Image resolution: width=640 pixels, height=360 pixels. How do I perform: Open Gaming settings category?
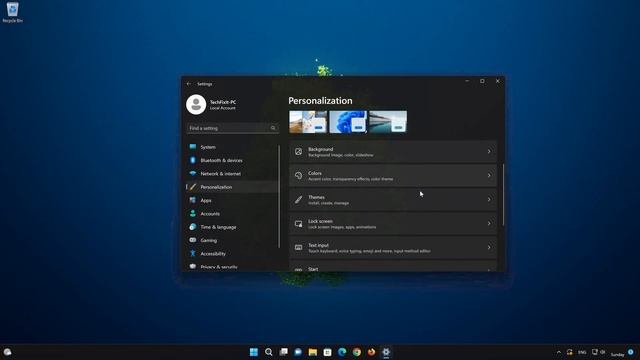(x=232, y=240)
